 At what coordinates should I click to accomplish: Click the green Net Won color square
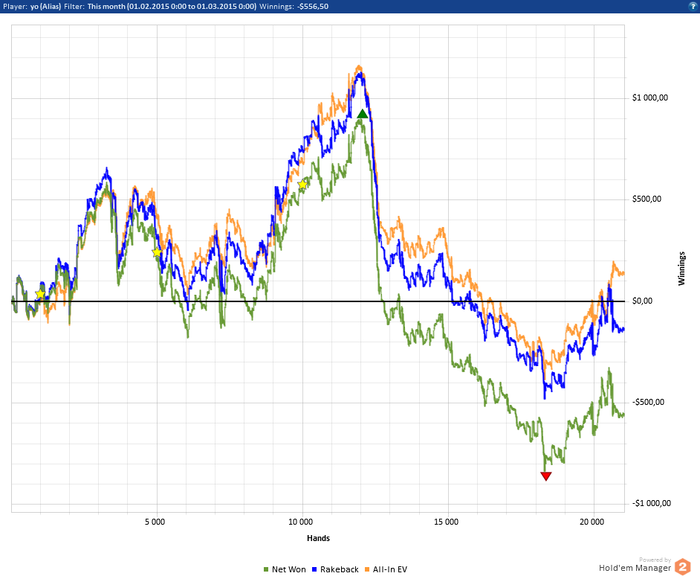(266, 570)
